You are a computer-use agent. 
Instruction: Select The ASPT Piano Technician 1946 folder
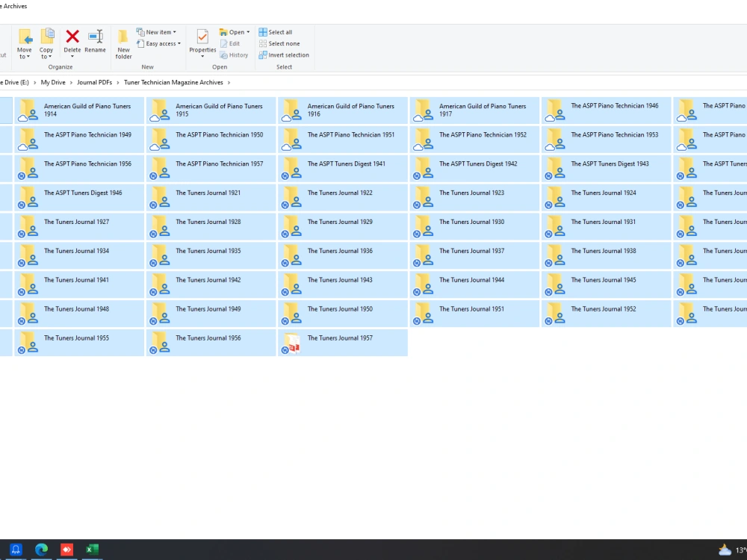click(x=607, y=111)
